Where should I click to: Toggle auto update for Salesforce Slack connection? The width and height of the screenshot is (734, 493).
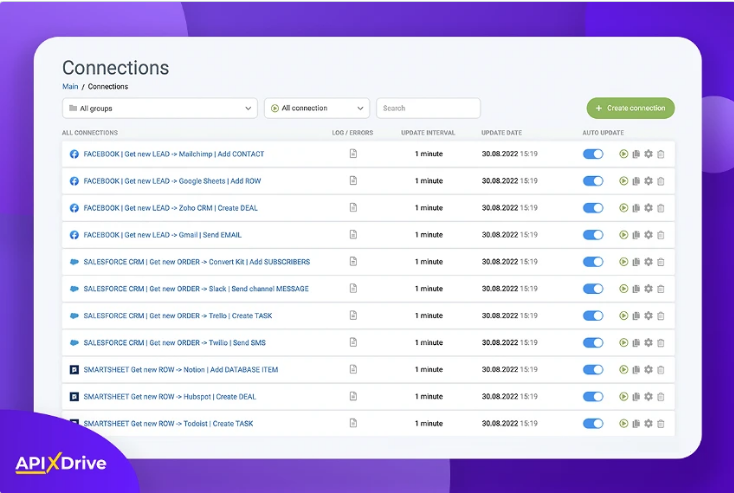(x=593, y=289)
